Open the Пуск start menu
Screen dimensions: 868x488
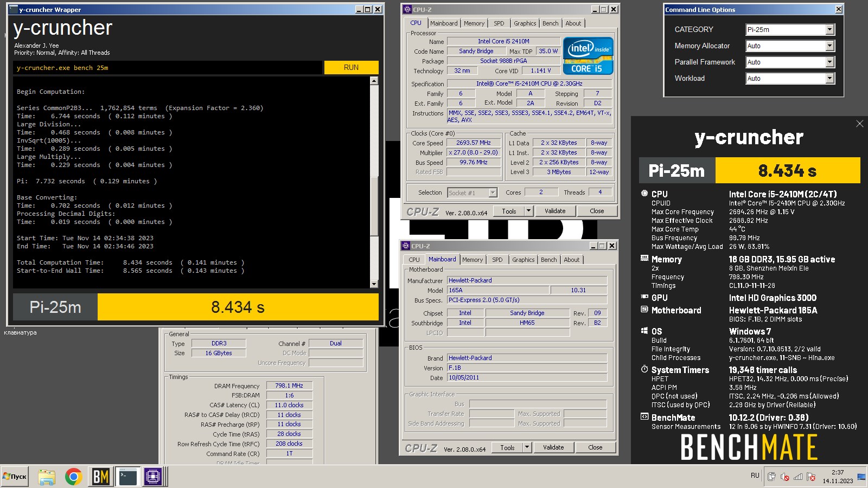[x=15, y=477]
